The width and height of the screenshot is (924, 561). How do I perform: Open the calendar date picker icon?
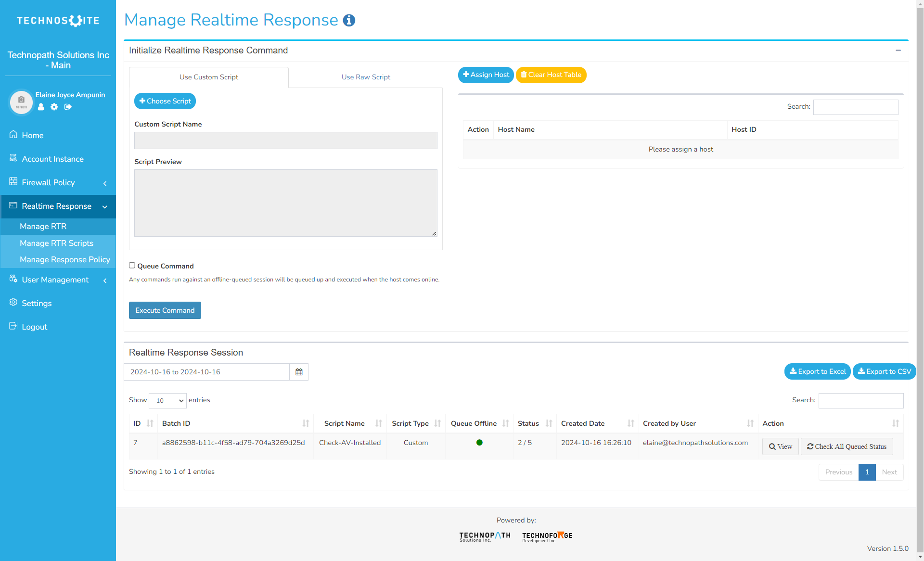point(299,372)
